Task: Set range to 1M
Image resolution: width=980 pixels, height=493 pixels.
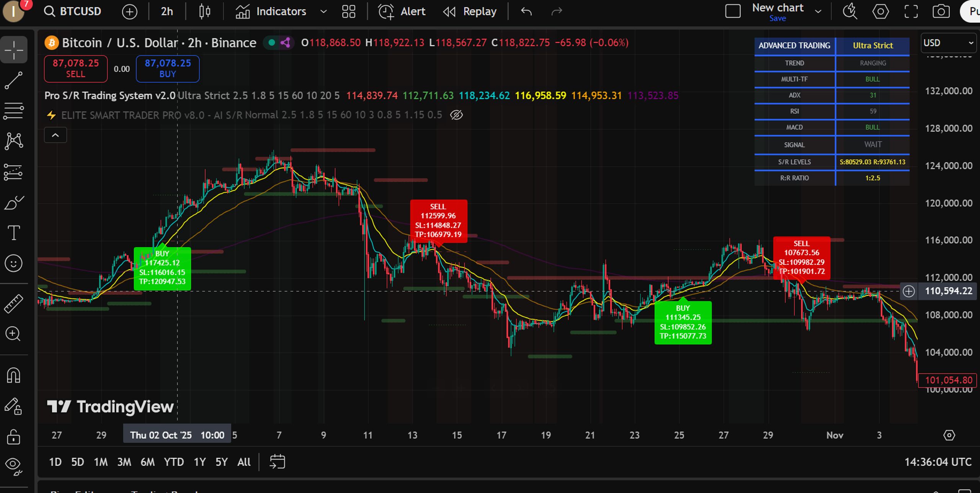Action: coord(101,462)
